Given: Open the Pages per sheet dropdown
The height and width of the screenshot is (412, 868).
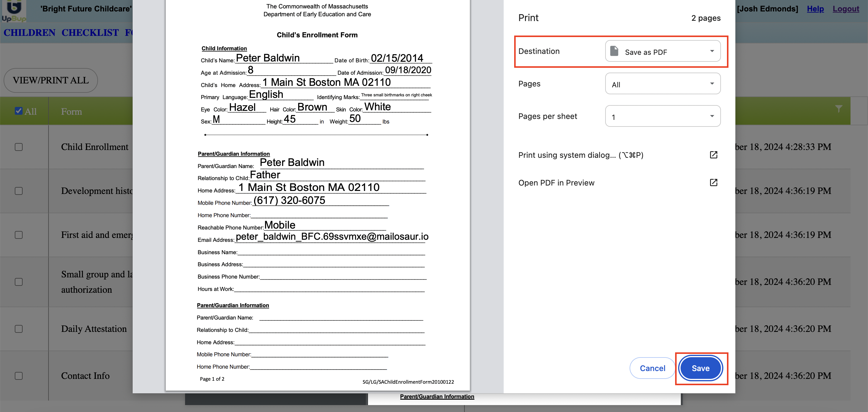Looking at the screenshot, I should point(662,117).
